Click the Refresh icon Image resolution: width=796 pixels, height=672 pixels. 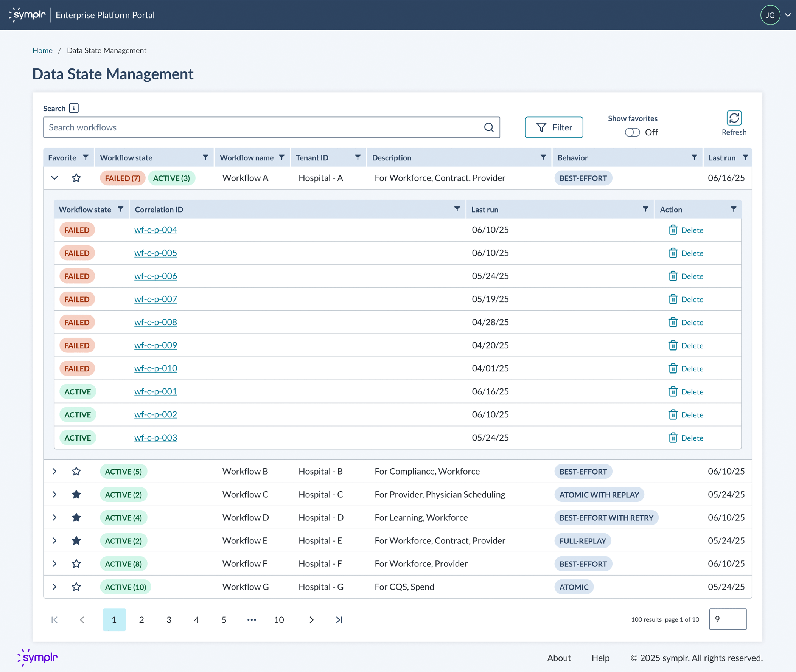[734, 118]
